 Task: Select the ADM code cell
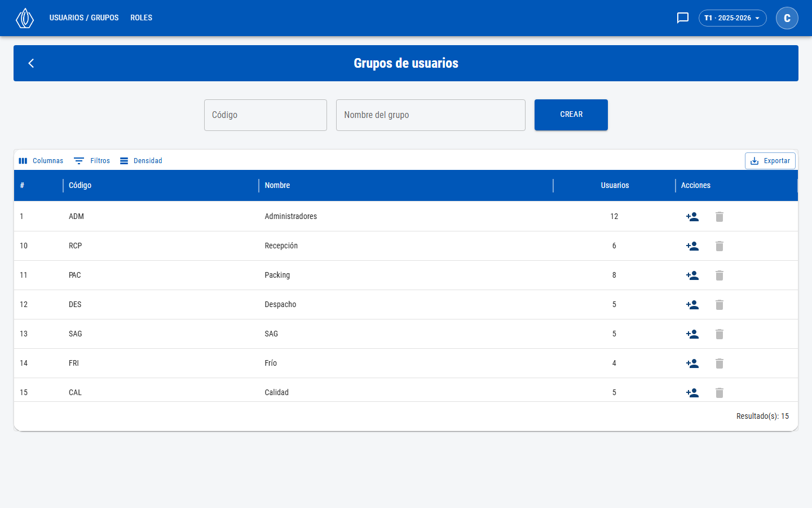[x=161, y=216]
